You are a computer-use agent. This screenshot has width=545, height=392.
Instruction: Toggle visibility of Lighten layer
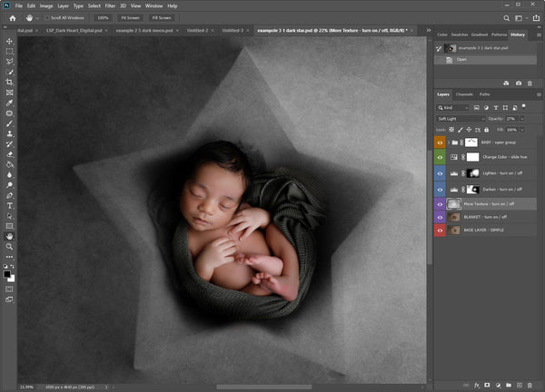click(x=441, y=171)
